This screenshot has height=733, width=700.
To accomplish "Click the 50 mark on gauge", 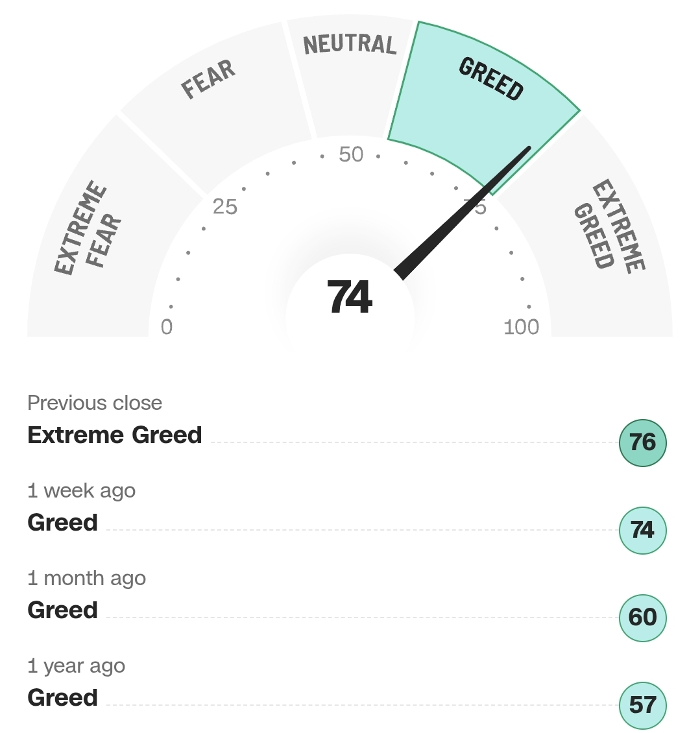I will 351,154.
